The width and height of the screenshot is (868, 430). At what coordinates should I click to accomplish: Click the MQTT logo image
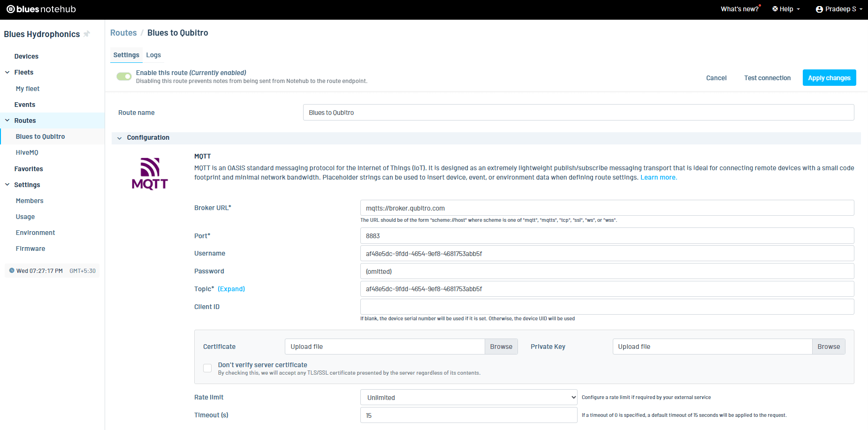coord(150,174)
